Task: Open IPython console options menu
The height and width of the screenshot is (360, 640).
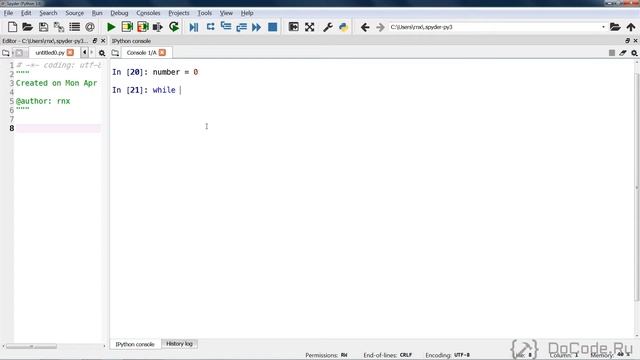Action: [x=634, y=53]
